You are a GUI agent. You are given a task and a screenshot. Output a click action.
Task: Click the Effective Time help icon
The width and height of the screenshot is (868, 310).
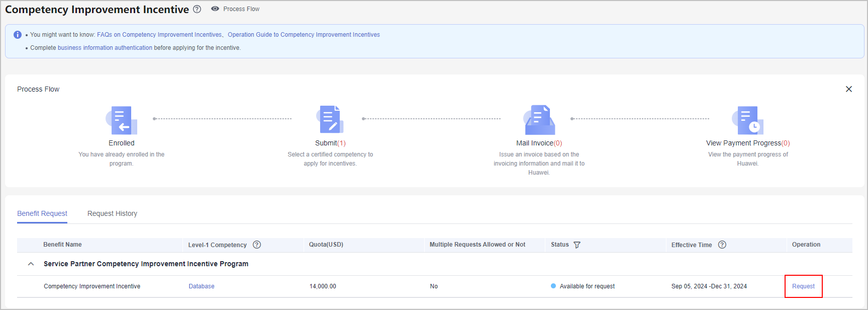coord(722,245)
